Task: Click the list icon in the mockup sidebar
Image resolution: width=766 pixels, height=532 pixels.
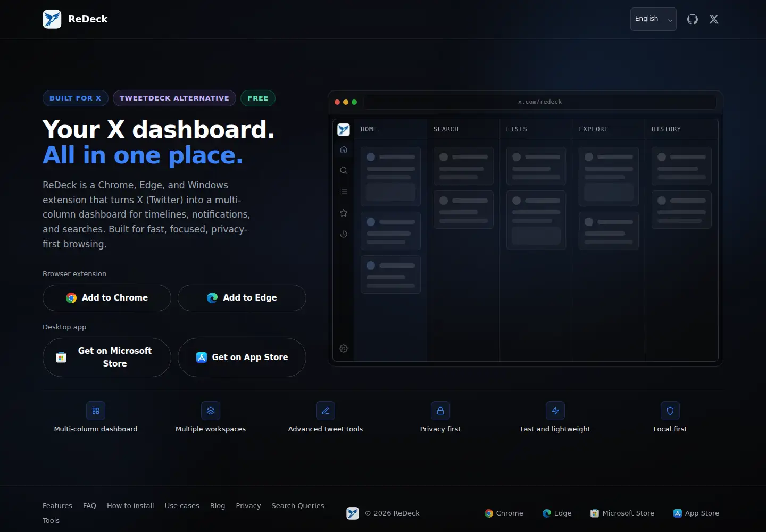Action: (344, 192)
